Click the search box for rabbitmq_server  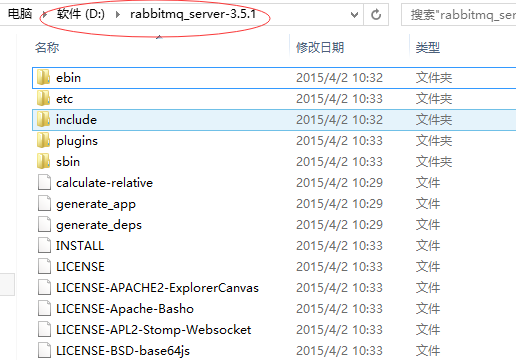pyautogui.click(x=459, y=15)
